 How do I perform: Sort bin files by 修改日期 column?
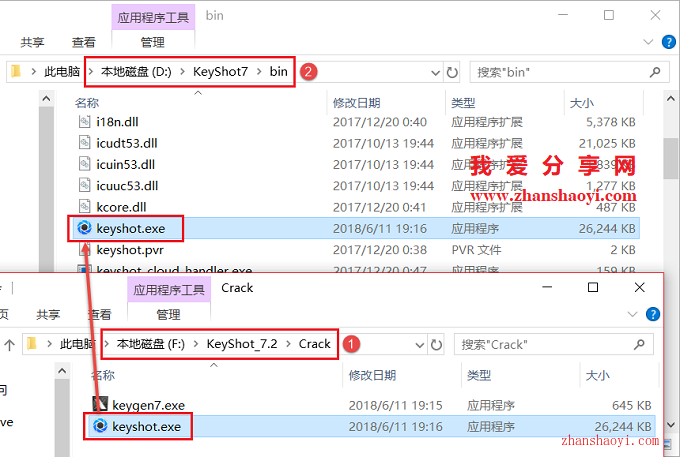point(356,103)
